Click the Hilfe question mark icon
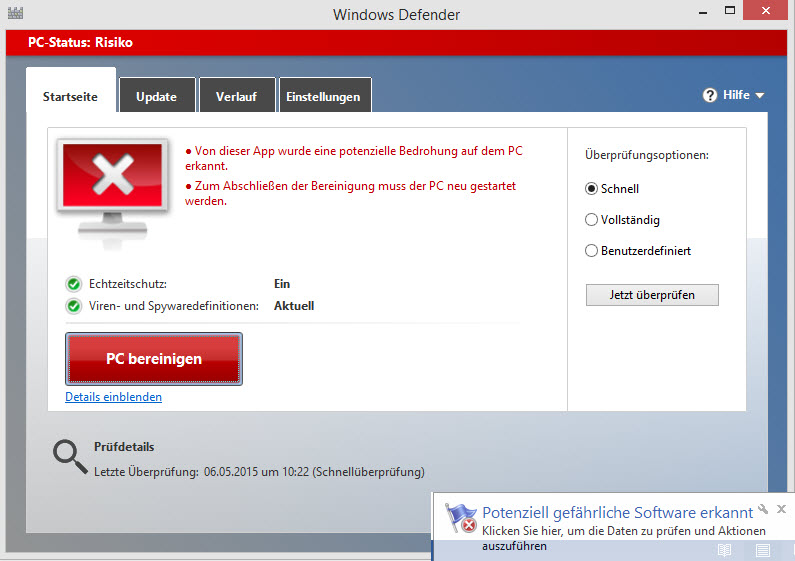The height and width of the screenshot is (561, 795). (710, 95)
